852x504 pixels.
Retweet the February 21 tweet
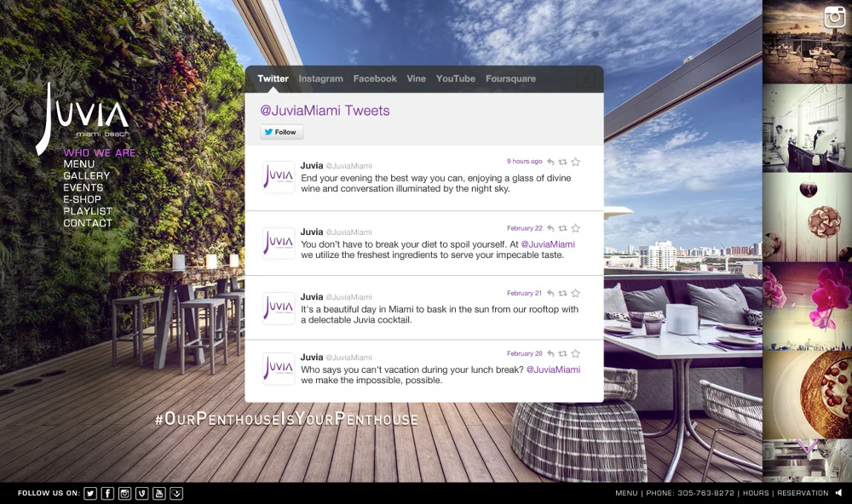click(563, 293)
